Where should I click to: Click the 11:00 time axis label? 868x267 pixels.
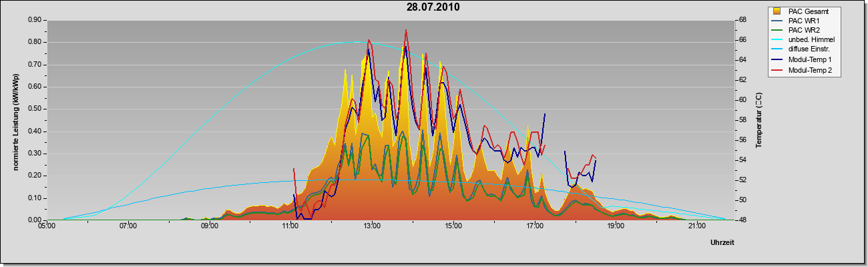pyautogui.click(x=290, y=227)
